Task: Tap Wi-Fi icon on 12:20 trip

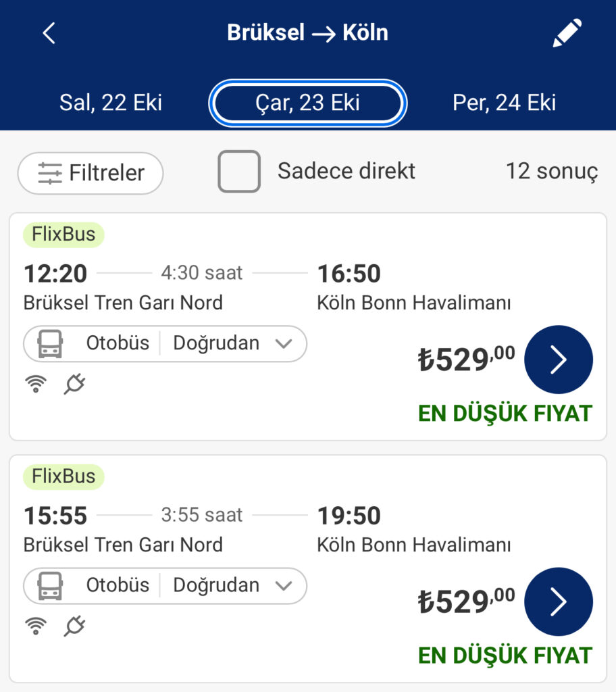Action: coord(36,385)
